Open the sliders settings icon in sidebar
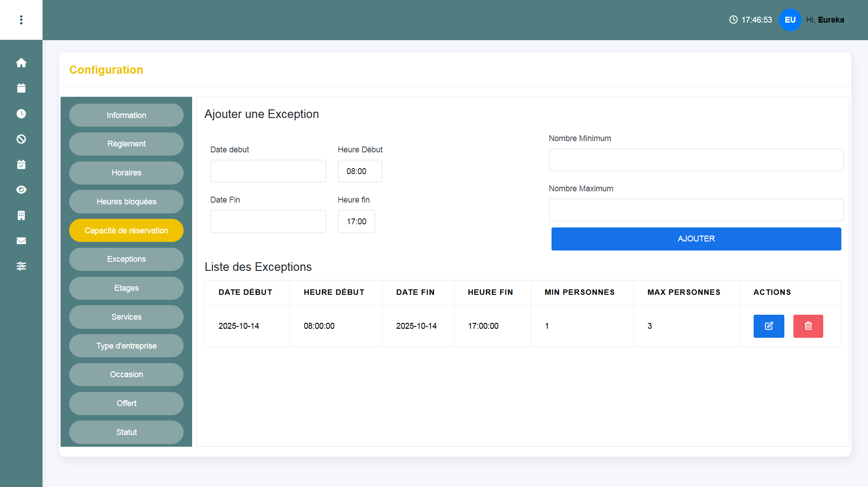The height and width of the screenshot is (487, 868). [x=21, y=266]
